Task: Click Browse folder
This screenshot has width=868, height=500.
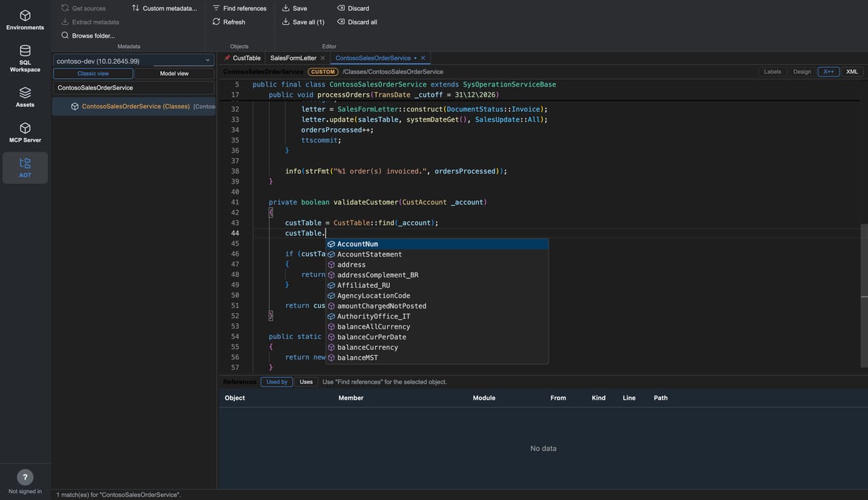Action: click(88, 35)
